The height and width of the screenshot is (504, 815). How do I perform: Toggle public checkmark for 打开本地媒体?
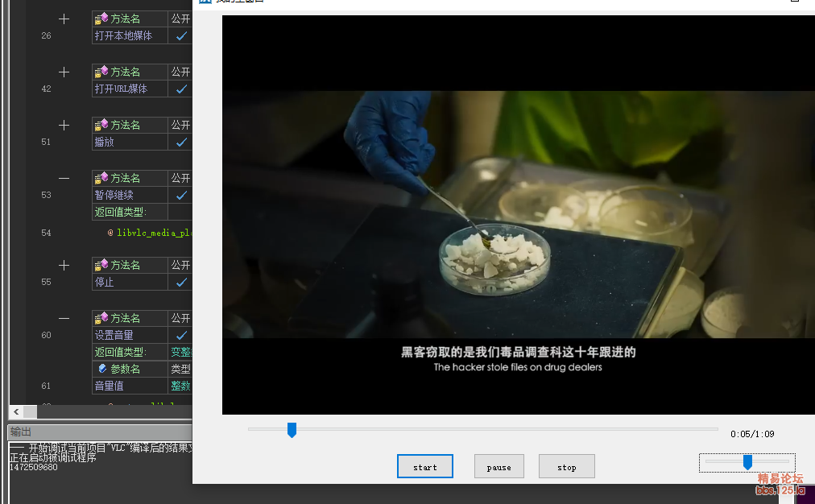click(181, 36)
